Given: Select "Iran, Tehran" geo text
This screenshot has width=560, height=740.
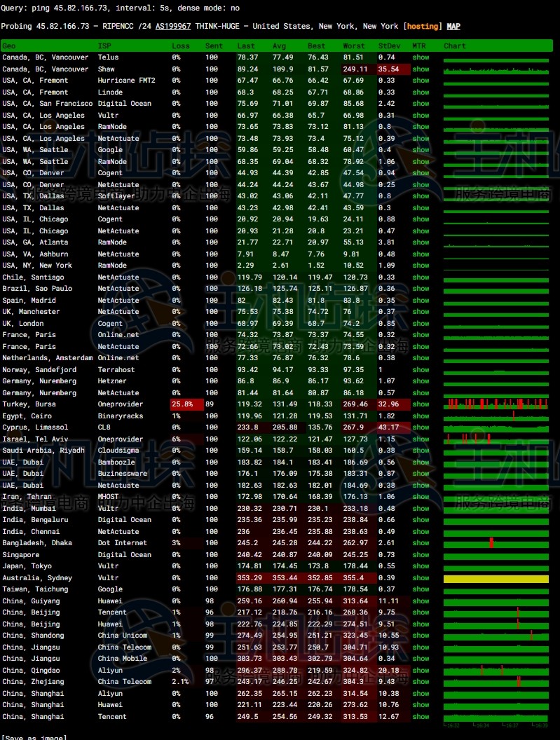Looking at the screenshot, I should pyautogui.click(x=27, y=496).
